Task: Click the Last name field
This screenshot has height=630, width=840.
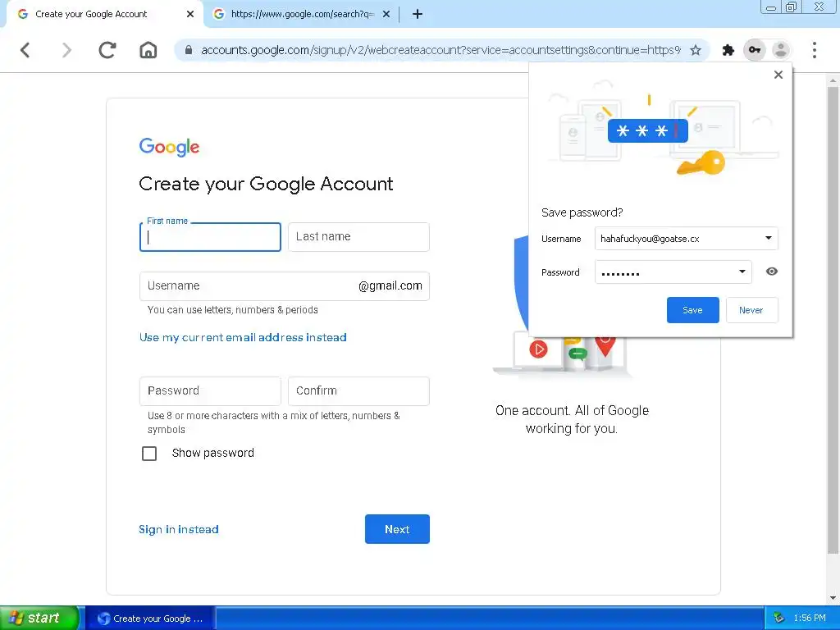Action: pos(358,237)
